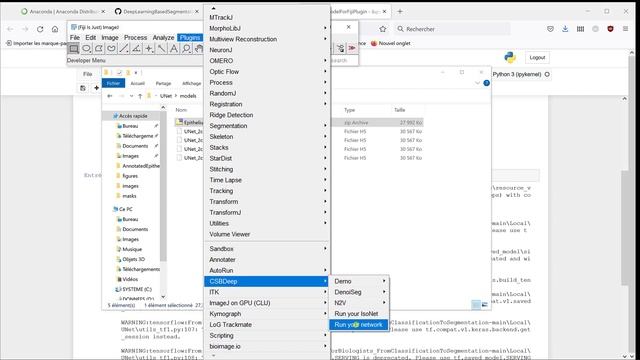The image size is (640, 360).
Task: Choose Run your network
Action: click(359, 325)
